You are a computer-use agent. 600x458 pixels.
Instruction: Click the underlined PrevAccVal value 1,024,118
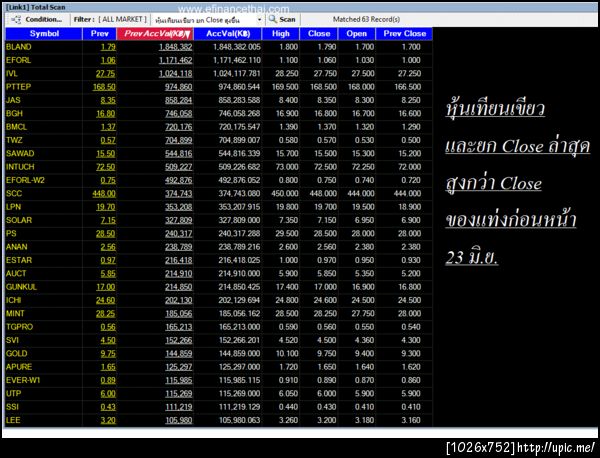(176, 74)
